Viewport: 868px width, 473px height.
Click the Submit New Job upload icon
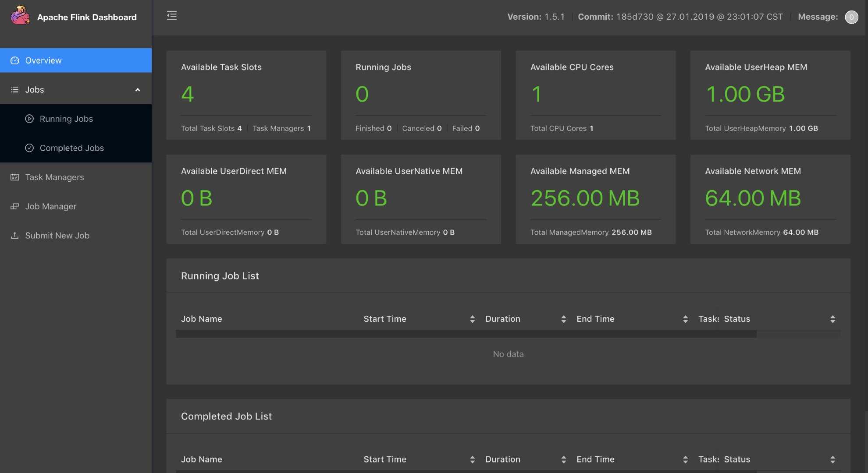tap(15, 236)
